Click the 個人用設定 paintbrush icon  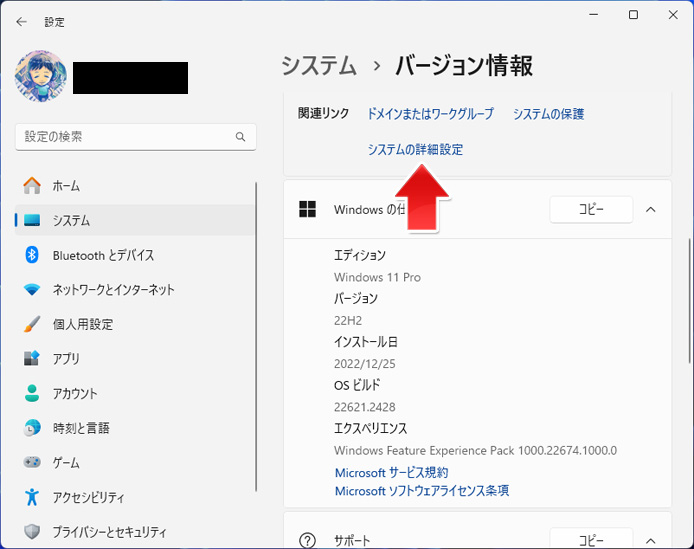click(x=32, y=324)
